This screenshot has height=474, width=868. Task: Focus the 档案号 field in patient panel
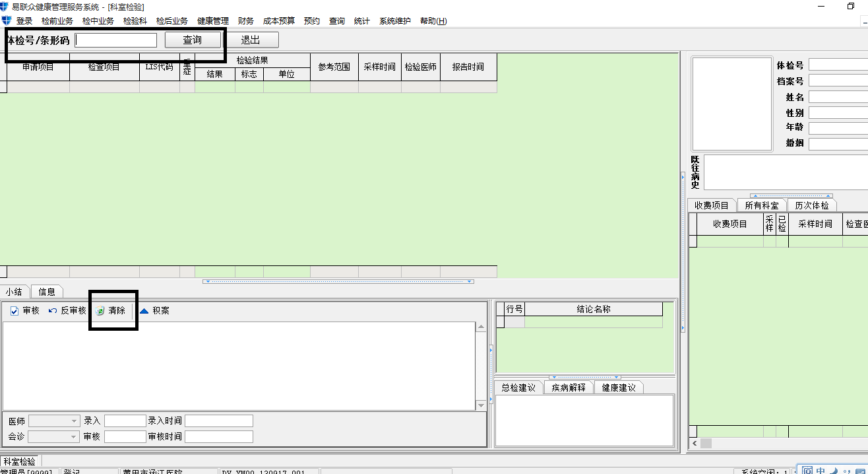[x=838, y=81]
